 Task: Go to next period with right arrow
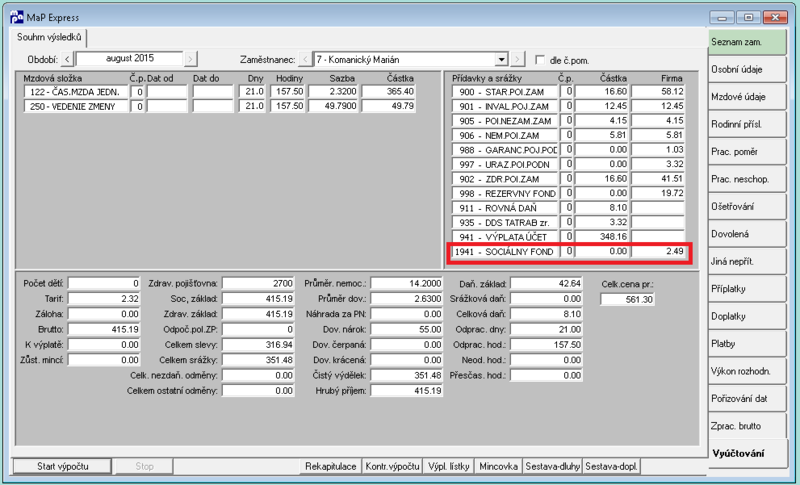point(190,59)
